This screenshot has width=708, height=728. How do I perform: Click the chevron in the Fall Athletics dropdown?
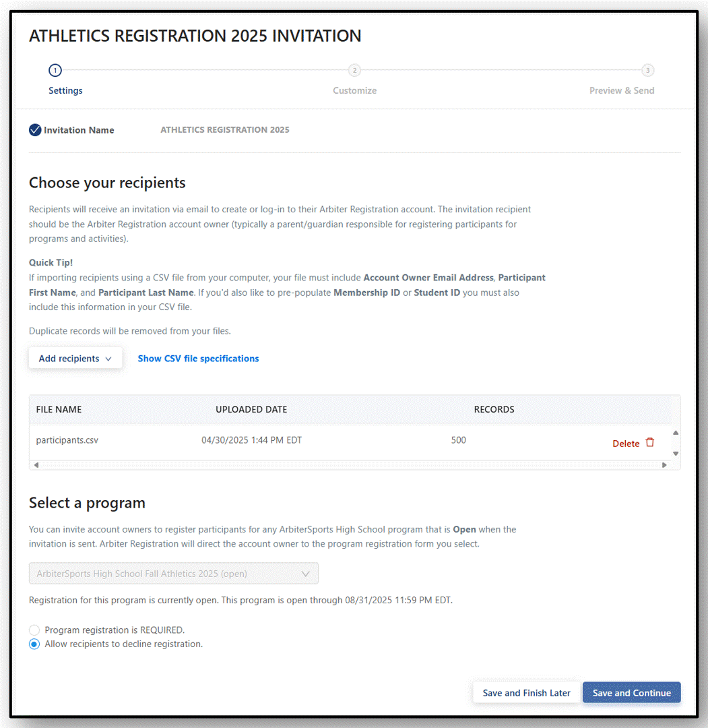pyautogui.click(x=305, y=574)
